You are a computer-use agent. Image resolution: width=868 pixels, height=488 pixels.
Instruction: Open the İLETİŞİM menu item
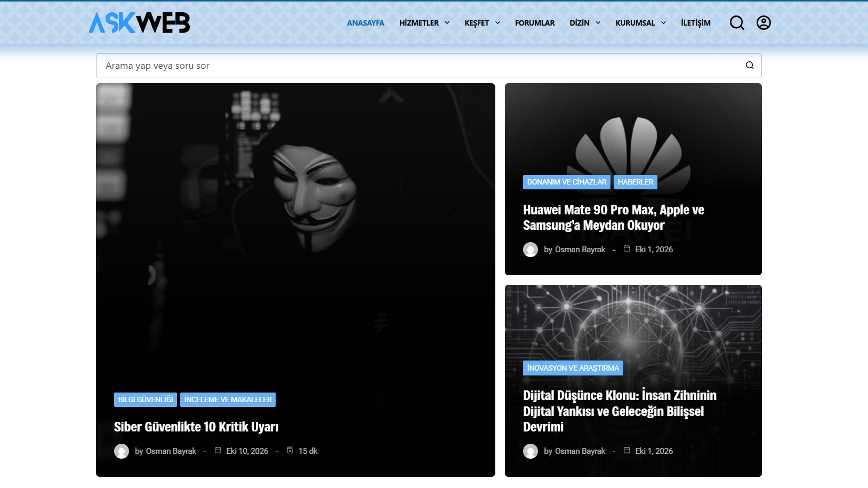point(696,23)
